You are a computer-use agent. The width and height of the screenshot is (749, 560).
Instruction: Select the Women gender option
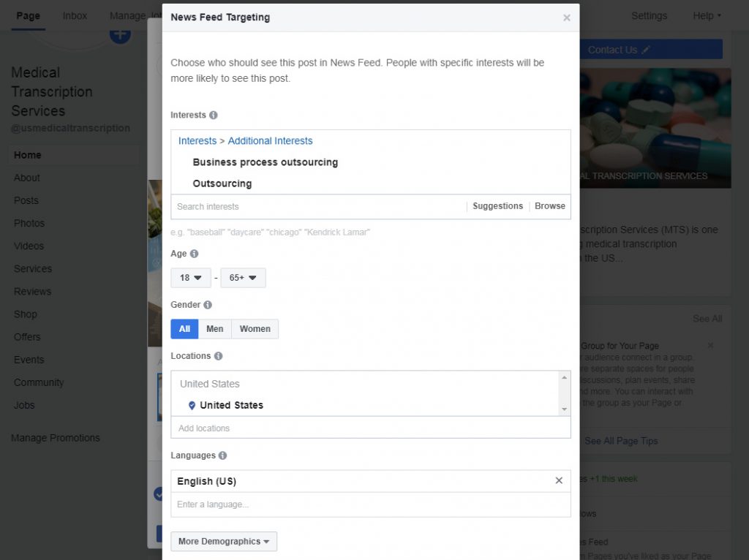pyautogui.click(x=255, y=329)
